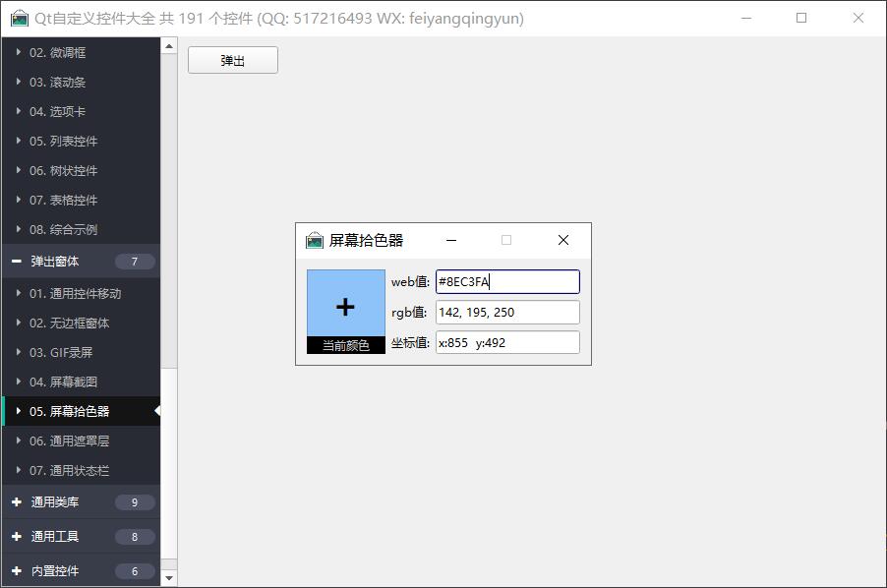Click the plus icon beside 通用工具
The width and height of the screenshot is (887, 588).
17,537
